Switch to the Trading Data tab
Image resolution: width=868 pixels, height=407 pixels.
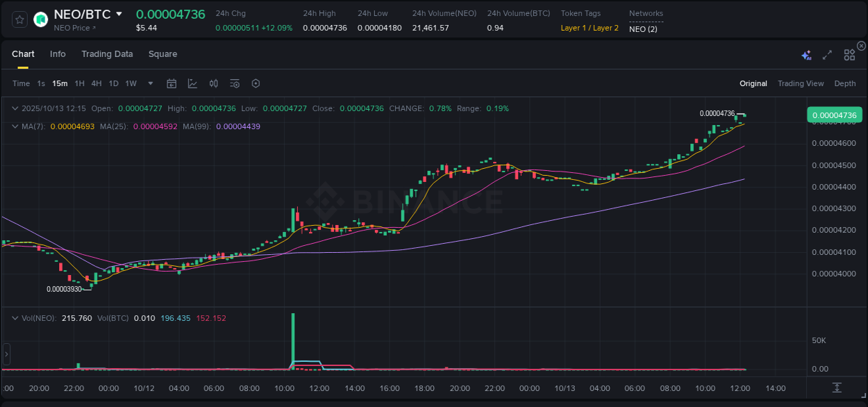pos(107,54)
